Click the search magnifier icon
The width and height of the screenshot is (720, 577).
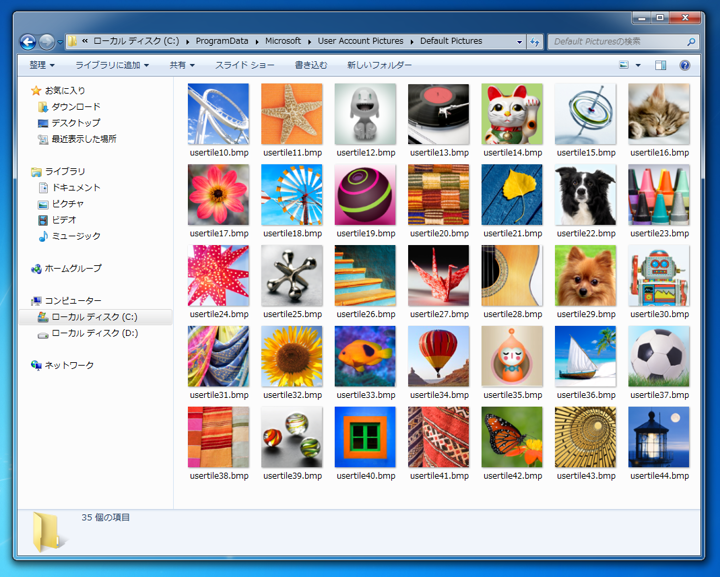click(691, 42)
